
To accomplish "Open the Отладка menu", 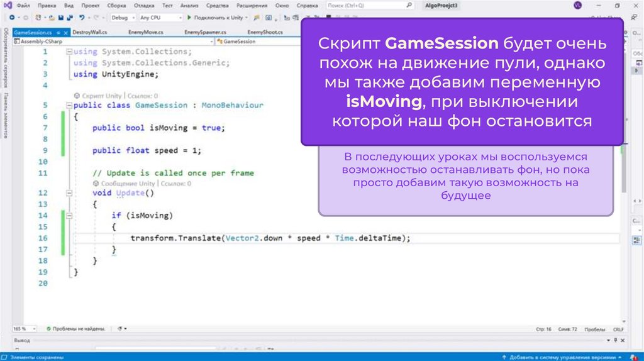I will (x=144, y=5).
